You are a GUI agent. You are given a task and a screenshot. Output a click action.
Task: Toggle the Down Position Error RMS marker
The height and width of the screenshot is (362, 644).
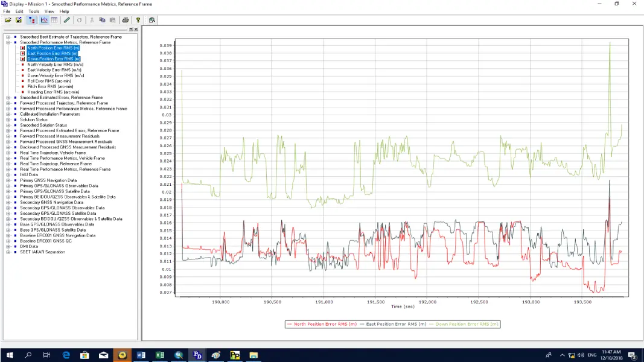tap(22, 59)
